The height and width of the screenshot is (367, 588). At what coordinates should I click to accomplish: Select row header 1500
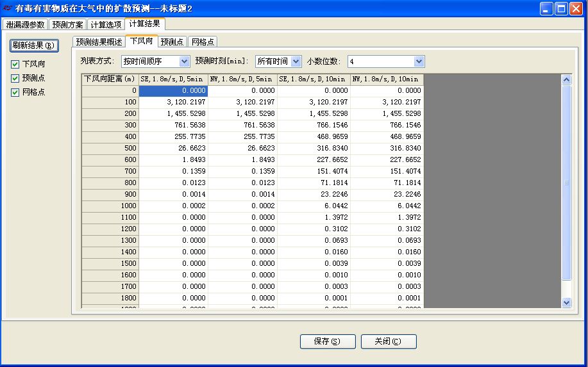[110, 264]
